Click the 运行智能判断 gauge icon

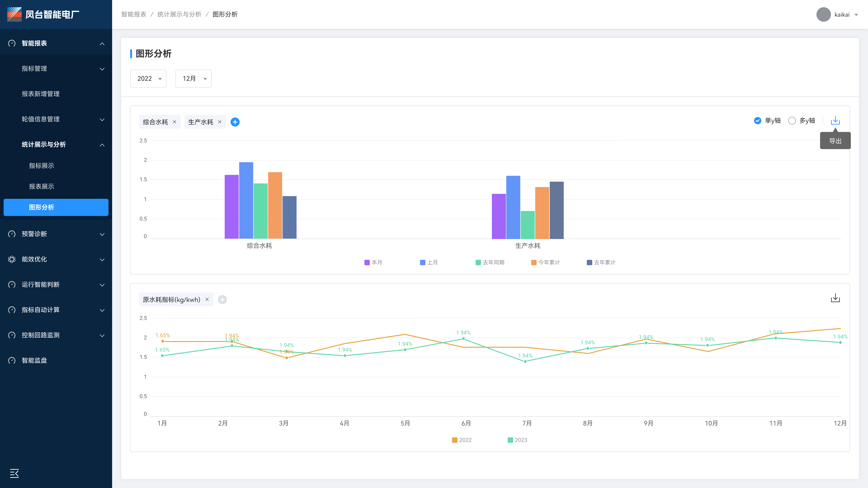click(12, 284)
